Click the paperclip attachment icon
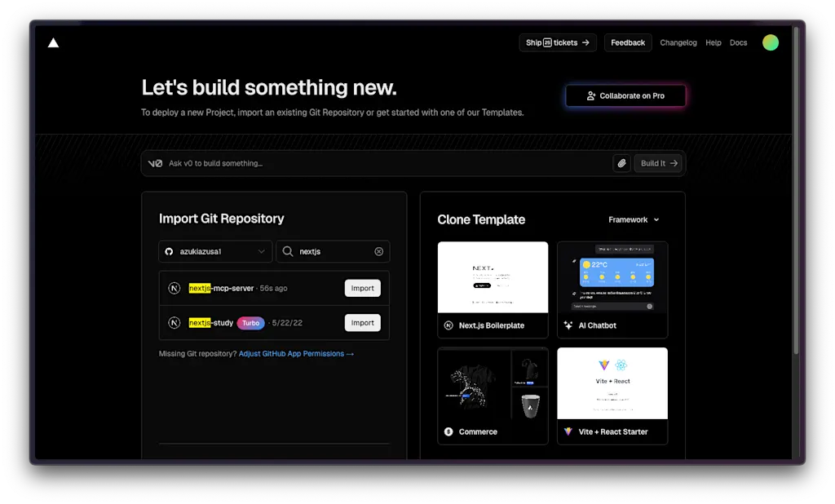835x504 pixels. [621, 164]
